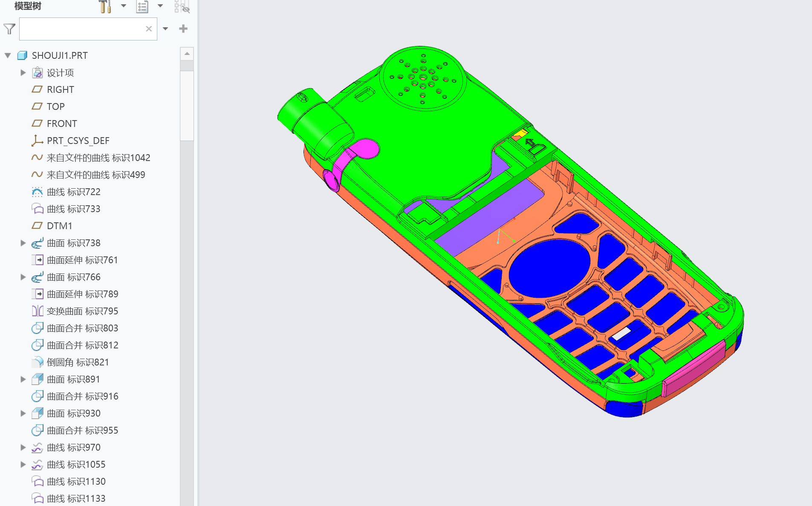Select the TOP datum plane icon
Viewport: 812px width, 506px height.
[x=38, y=106]
